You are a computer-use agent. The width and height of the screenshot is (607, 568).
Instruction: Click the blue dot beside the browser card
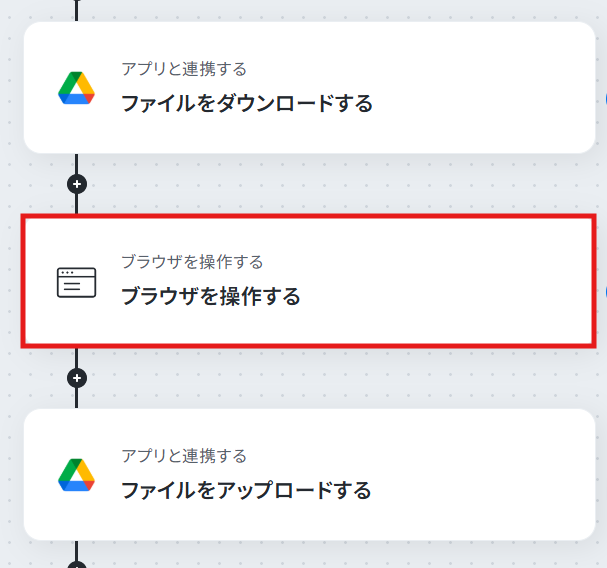(x=605, y=292)
